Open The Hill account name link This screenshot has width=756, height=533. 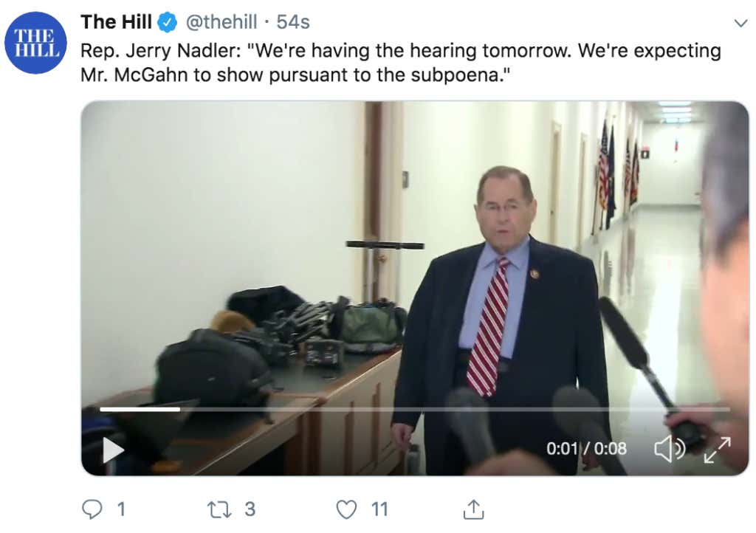pyautogui.click(x=116, y=22)
